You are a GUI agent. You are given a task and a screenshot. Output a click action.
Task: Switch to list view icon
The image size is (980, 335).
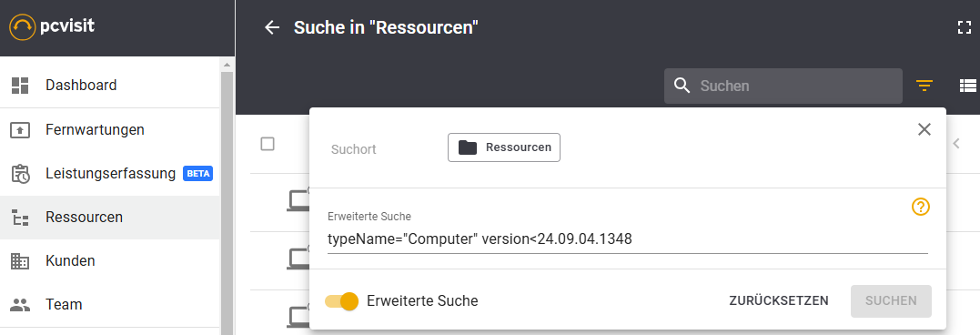coord(968,86)
